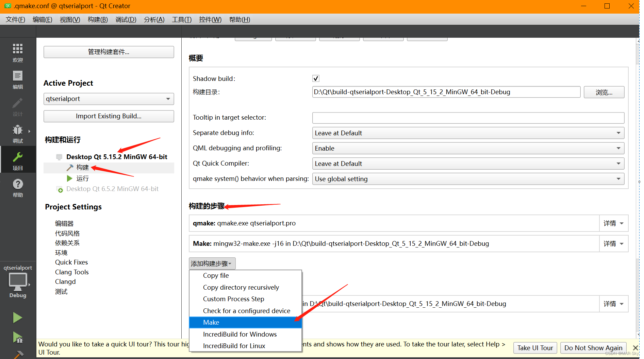Select Copy file build step
Viewport: 644px width, 359px height.
pos(245,276)
